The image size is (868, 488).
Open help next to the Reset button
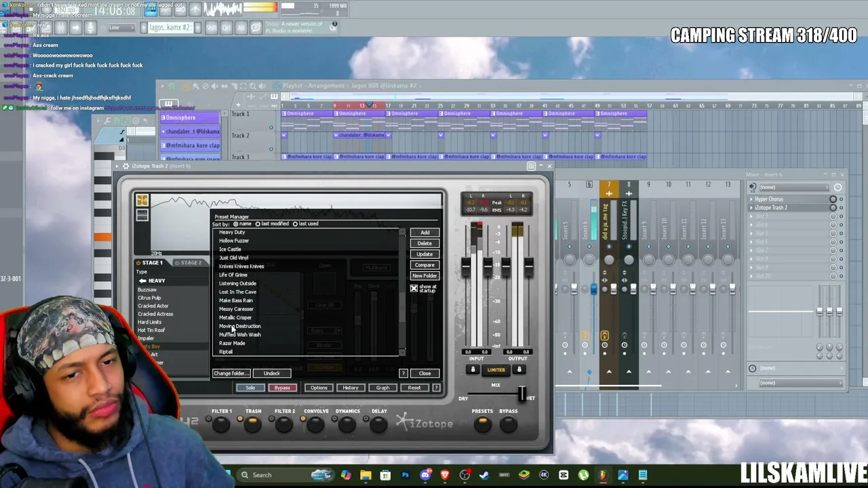[436, 388]
